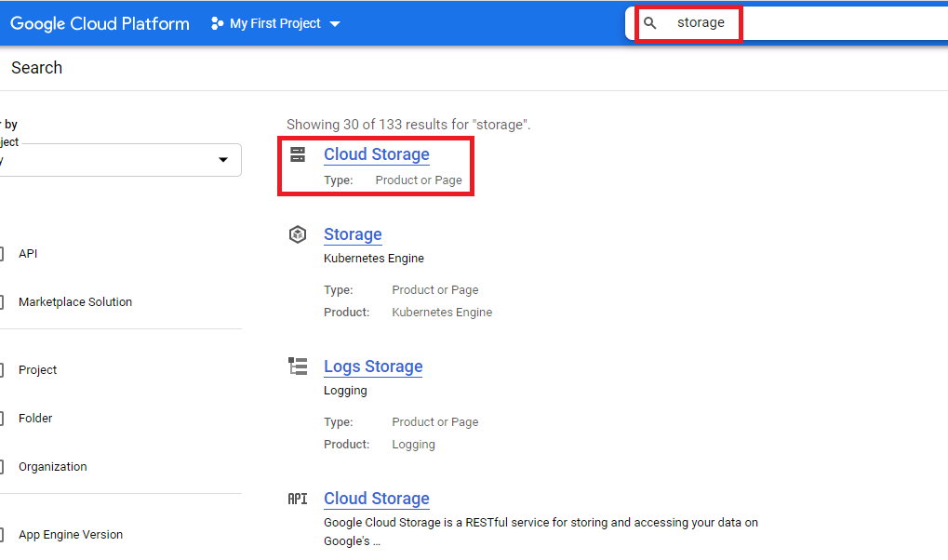This screenshot has width=948, height=560.
Task: Click the Kubernetes Engine Storage result icon
Action: tap(298, 234)
